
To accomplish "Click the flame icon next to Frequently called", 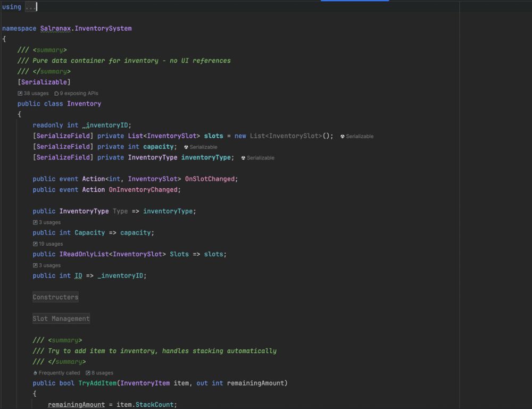I will point(35,373).
